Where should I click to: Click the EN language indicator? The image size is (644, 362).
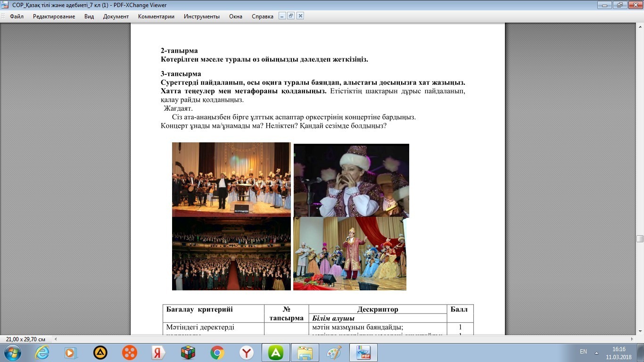(583, 352)
